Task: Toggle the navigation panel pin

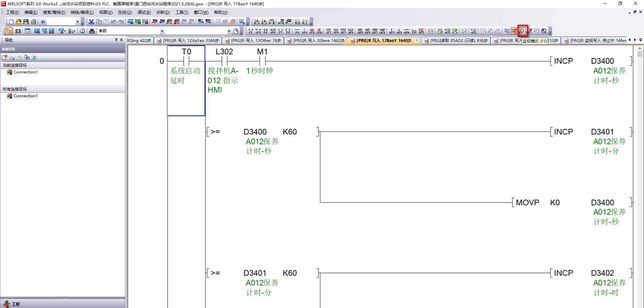Action: [x=116, y=40]
